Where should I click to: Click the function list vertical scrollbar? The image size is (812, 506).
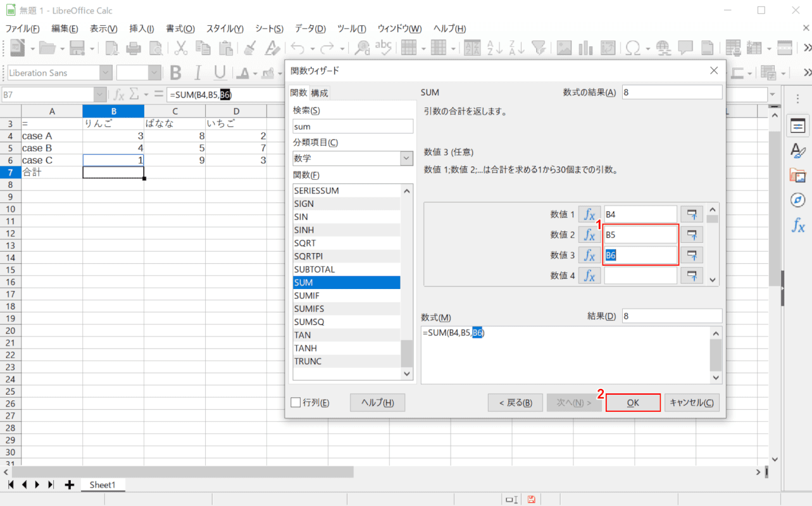pos(407,282)
